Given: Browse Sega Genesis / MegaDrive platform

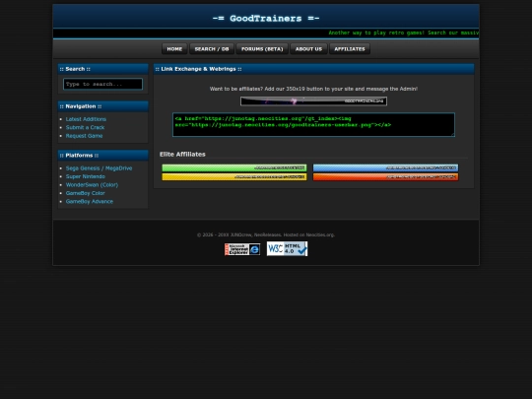Looking at the screenshot, I should point(99,167).
